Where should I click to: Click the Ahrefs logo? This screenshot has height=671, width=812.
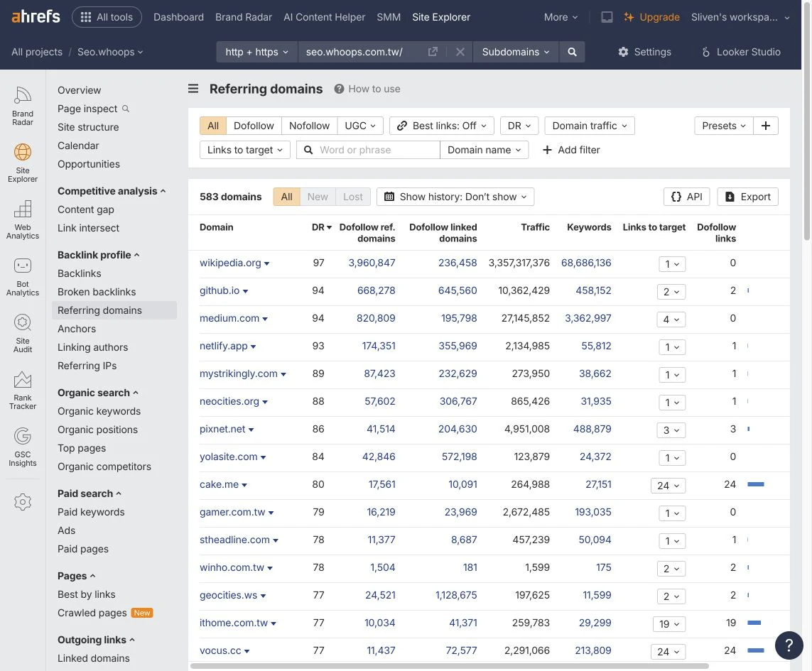coord(36,16)
